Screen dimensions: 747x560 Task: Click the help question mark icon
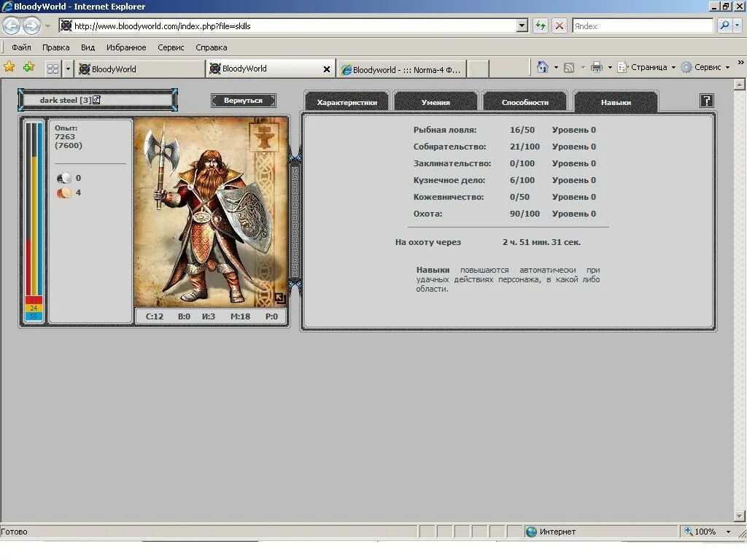(x=706, y=101)
